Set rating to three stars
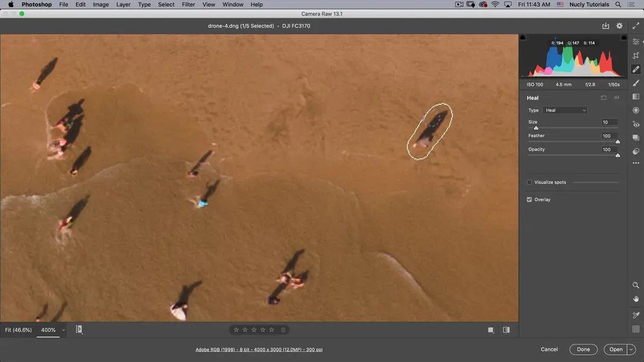Image resolution: width=644 pixels, height=362 pixels. 254,329
